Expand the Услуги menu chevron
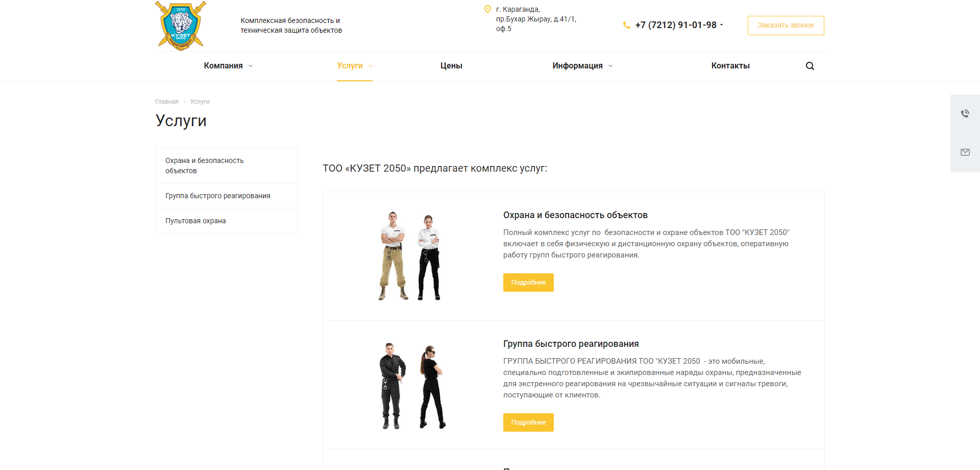Screen dimensions: 980x470 coord(370,66)
